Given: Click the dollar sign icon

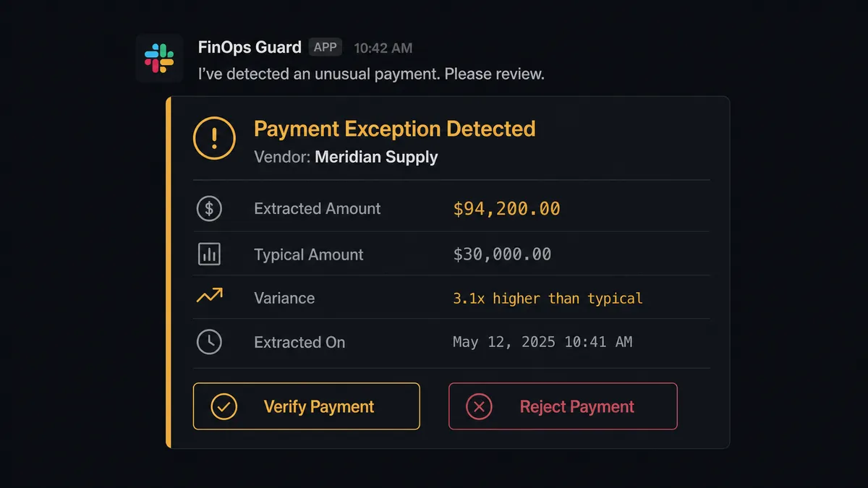Looking at the screenshot, I should (x=209, y=209).
